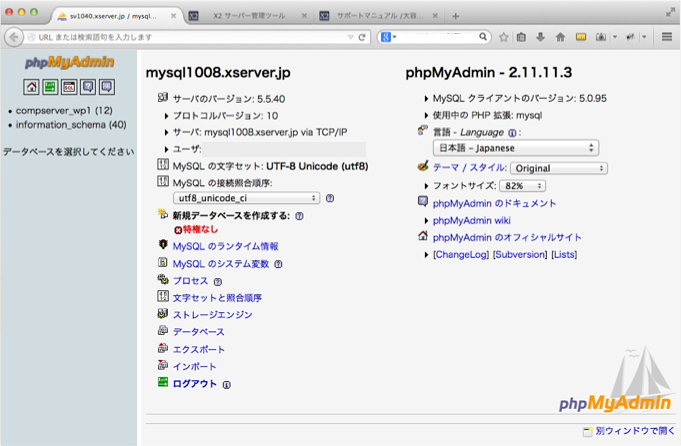Click help icon beside MySQL のシステム変数
Screen dimensions: 681x446
pyautogui.click(x=278, y=264)
